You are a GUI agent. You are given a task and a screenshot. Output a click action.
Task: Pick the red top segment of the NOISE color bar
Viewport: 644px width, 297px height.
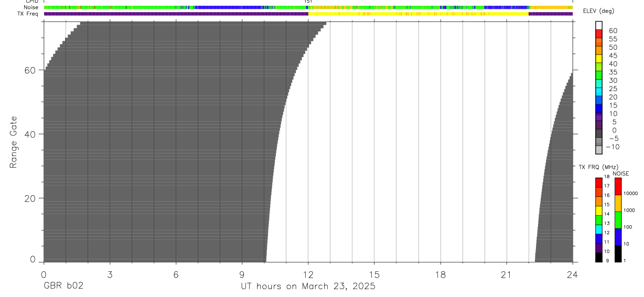(x=618, y=186)
